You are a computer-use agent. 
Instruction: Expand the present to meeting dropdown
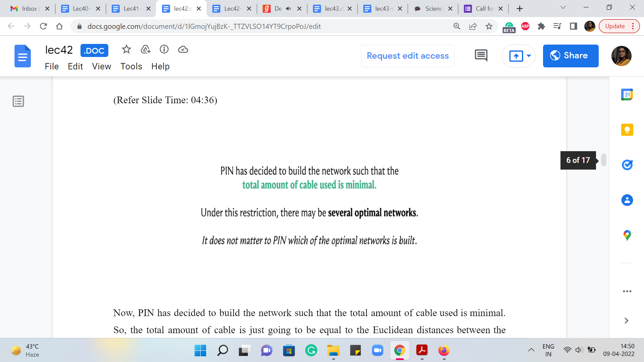pos(529,56)
